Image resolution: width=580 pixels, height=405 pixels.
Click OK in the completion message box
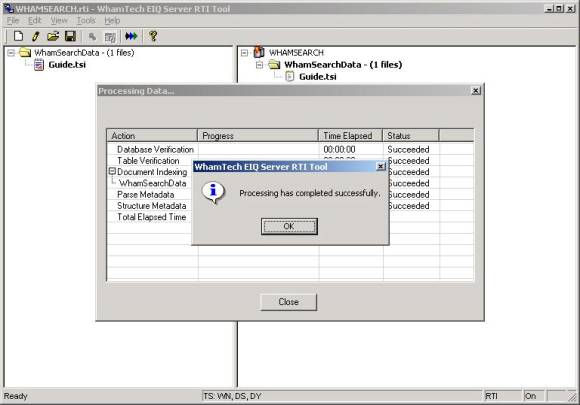coord(289,226)
